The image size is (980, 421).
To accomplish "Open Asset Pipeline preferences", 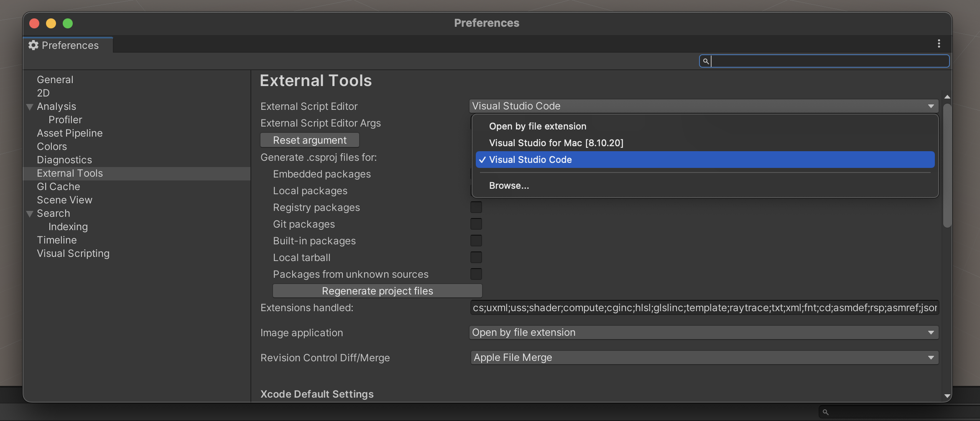I will click(x=69, y=133).
